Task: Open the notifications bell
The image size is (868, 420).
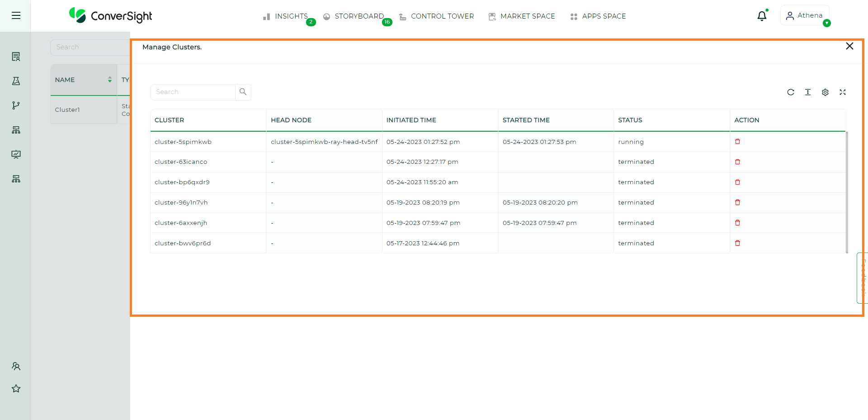Action: [762, 15]
